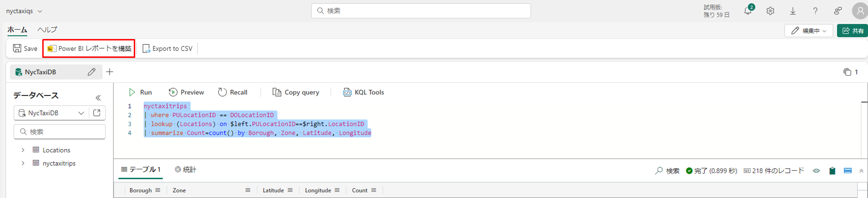Click the download arrow icon

point(792,11)
